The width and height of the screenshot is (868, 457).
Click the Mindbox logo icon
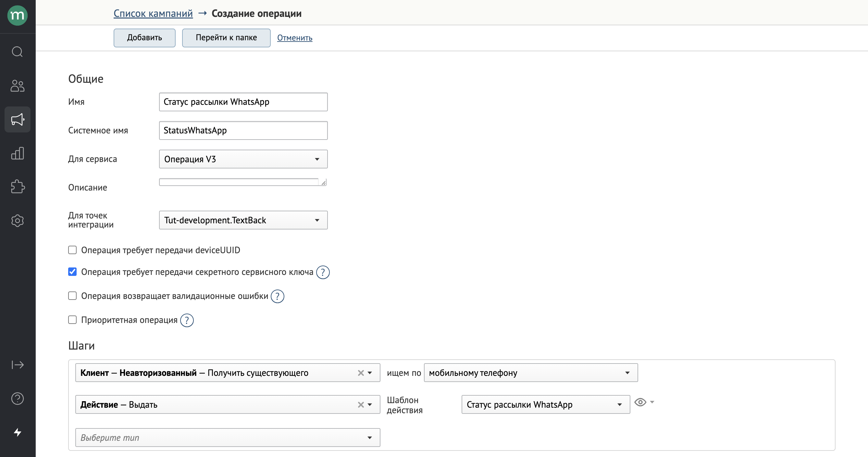pos(18,16)
